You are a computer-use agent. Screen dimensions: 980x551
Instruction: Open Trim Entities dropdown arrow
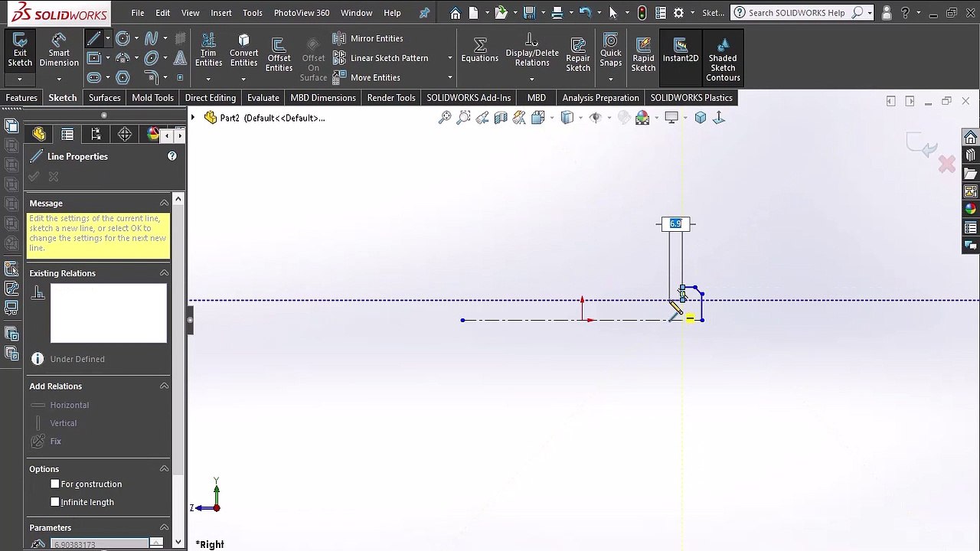[x=208, y=79]
